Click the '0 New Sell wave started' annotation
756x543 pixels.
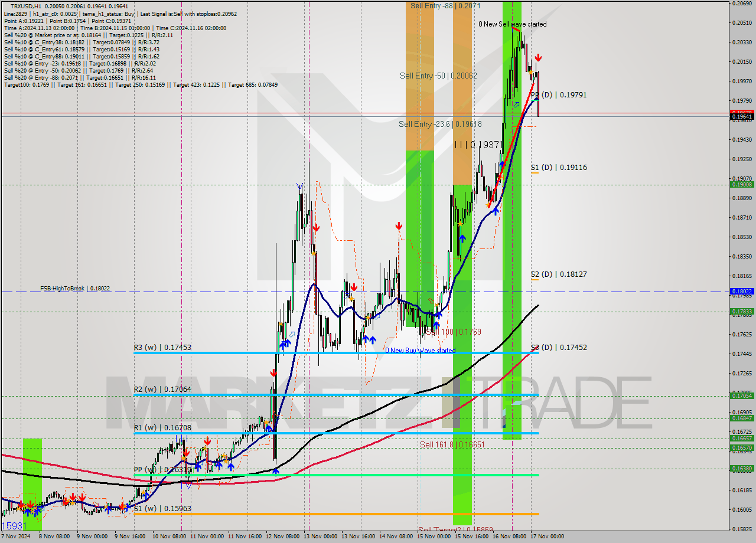[513, 24]
